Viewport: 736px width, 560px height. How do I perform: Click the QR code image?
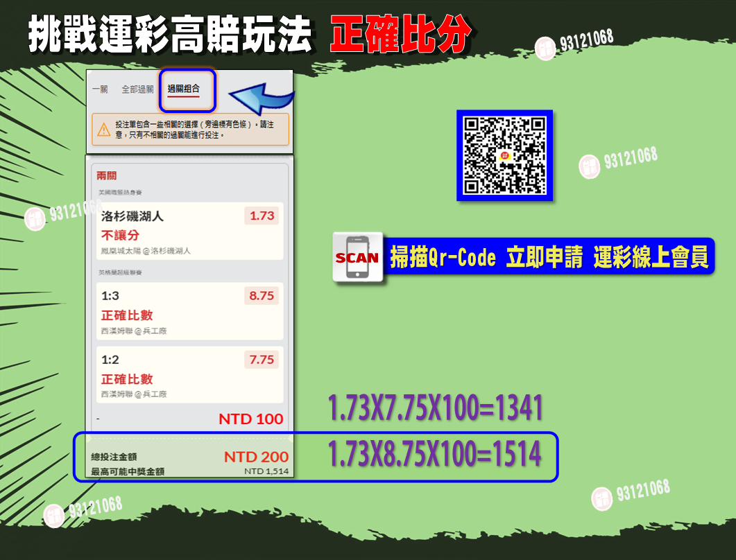tap(504, 156)
